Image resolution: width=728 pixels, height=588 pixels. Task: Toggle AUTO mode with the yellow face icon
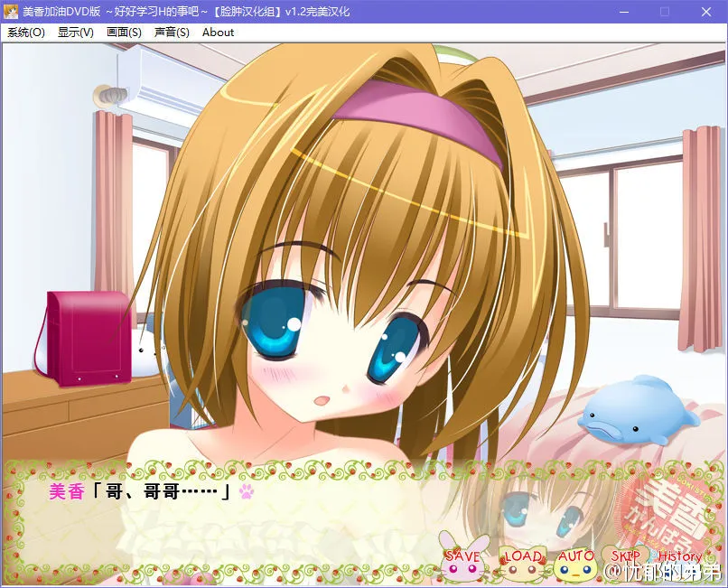point(576,563)
